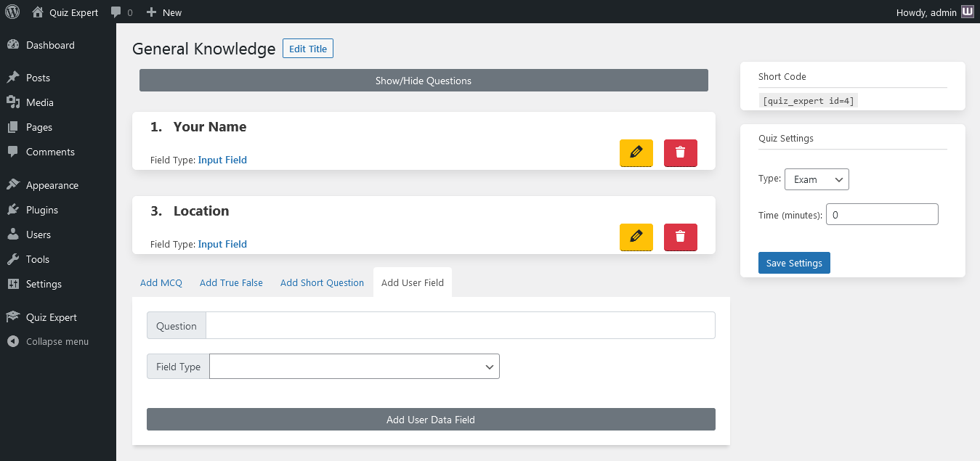The image size is (980, 461).
Task: Click the Dashboard gauge icon in sidebar
Action: pos(13,45)
